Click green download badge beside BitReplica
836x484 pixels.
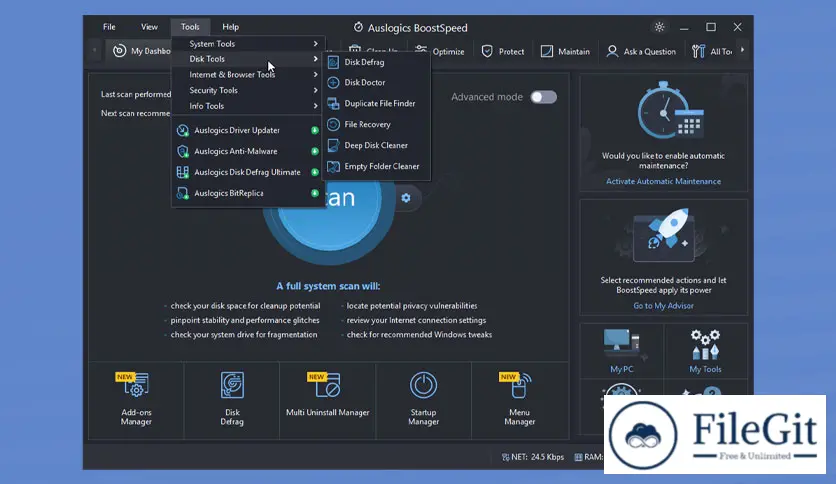tap(315, 193)
